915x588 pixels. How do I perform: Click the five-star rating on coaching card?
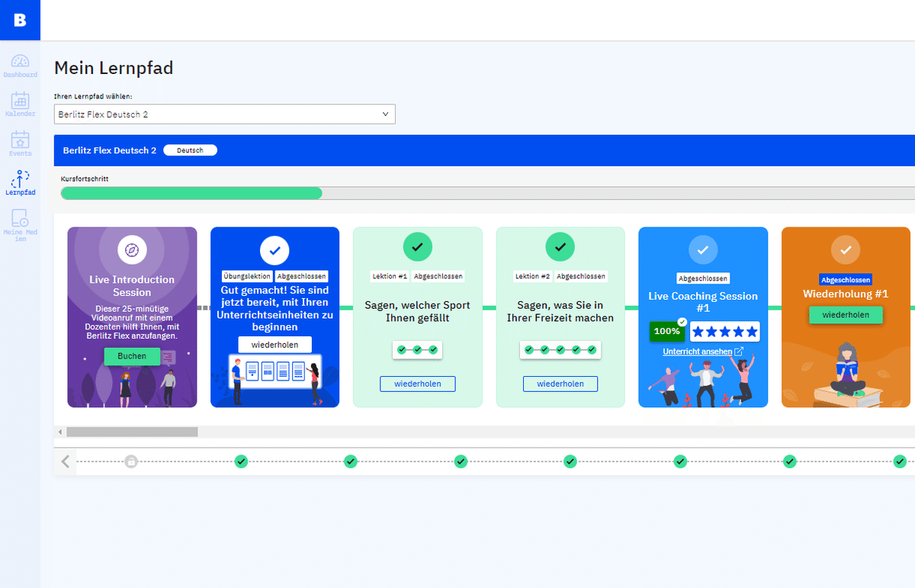(725, 332)
